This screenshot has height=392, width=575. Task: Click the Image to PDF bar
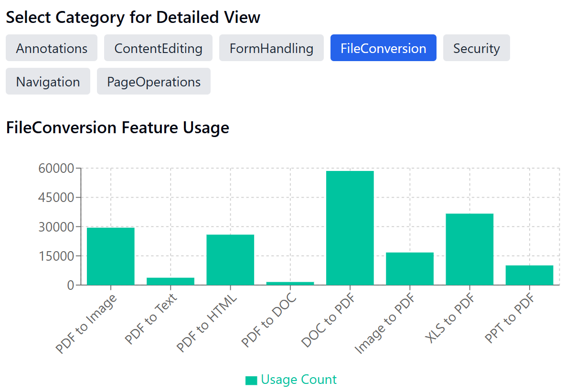[410, 267]
